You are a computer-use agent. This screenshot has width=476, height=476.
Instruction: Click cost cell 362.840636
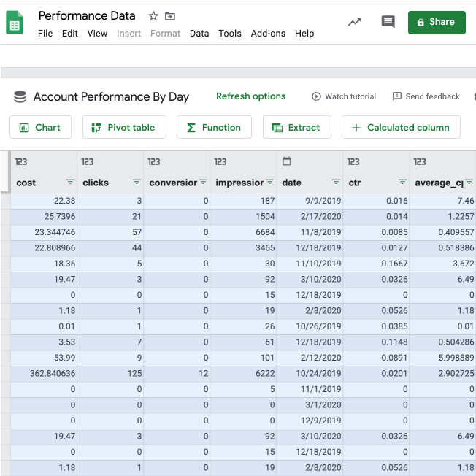[44, 373]
